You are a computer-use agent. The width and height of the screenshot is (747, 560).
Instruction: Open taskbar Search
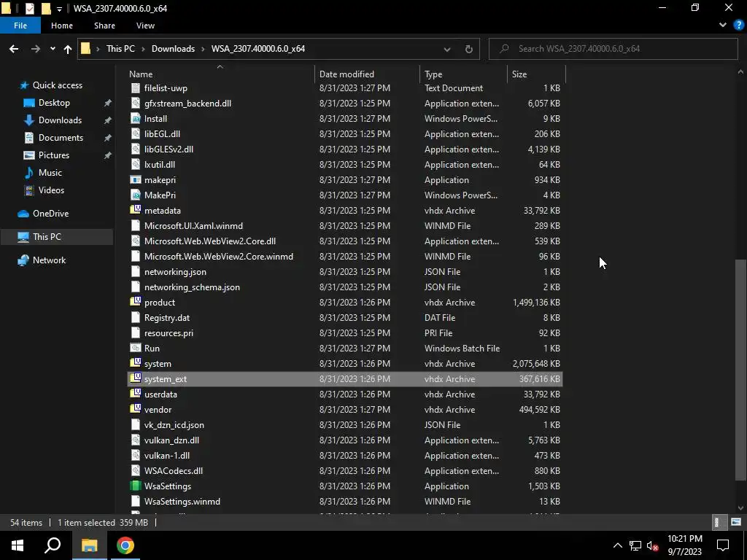53,545
